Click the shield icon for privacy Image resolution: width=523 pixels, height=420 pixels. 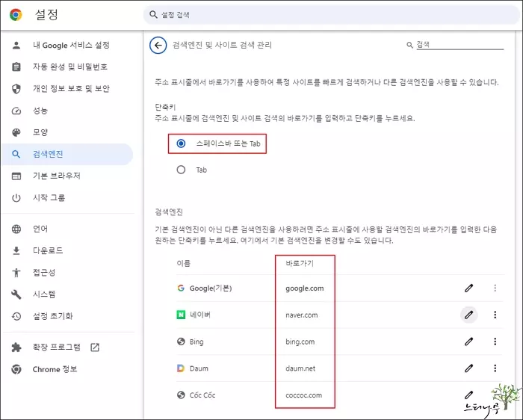[16, 89]
